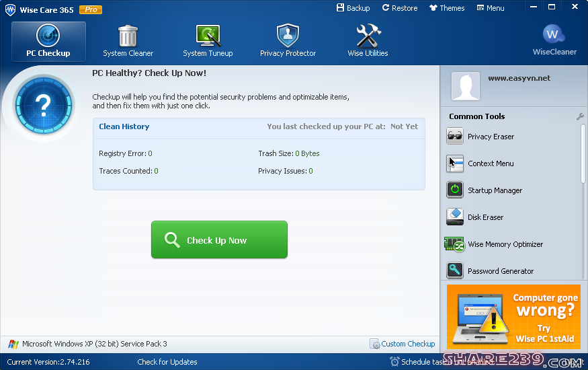The image size is (588, 370).
Task: Click the Registry Error: 0 entry
Action: [126, 153]
